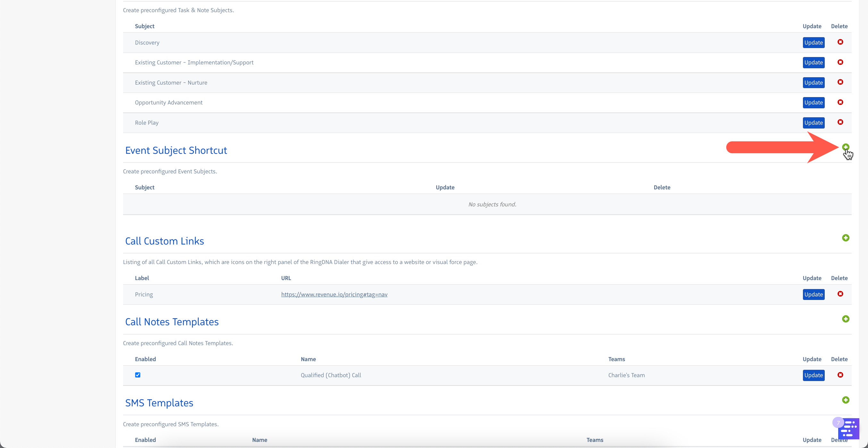Viewport: 868px width, 448px height.
Task: Update the Pricing custom link
Action: pyautogui.click(x=814, y=295)
